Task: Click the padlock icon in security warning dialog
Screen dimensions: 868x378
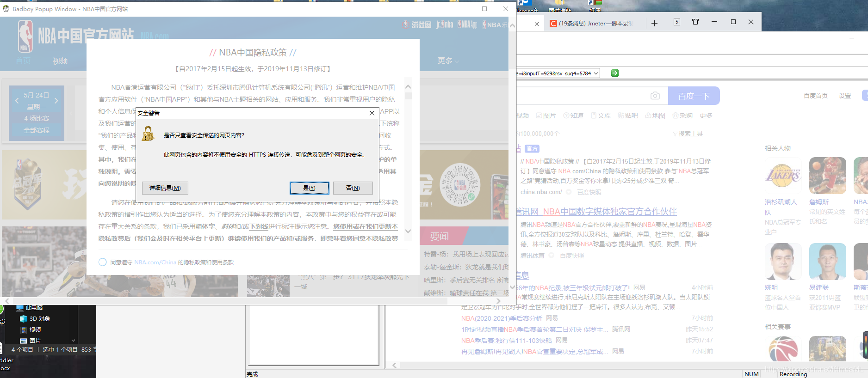Action: coord(148,134)
